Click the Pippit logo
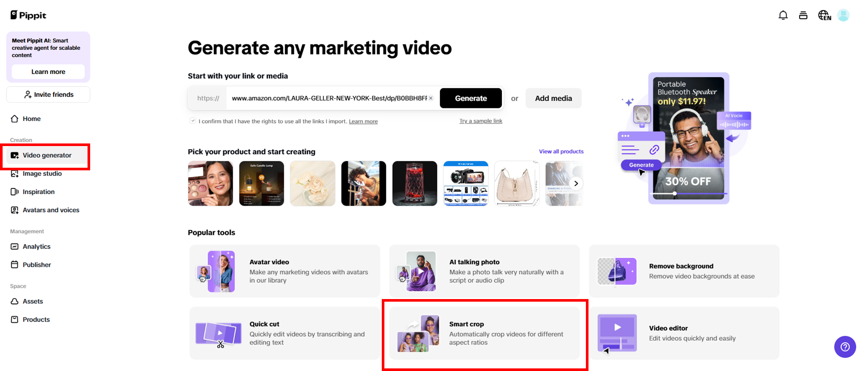868x371 pixels. (x=29, y=15)
